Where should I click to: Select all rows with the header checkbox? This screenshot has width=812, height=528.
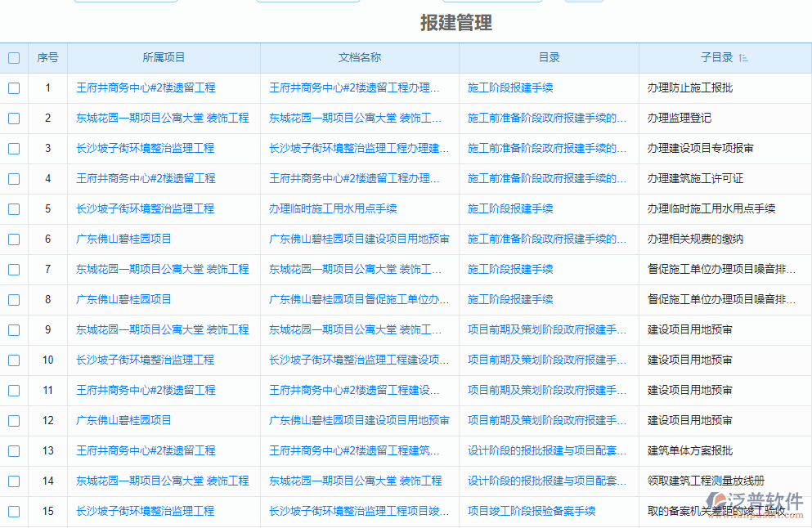[13, 57]
